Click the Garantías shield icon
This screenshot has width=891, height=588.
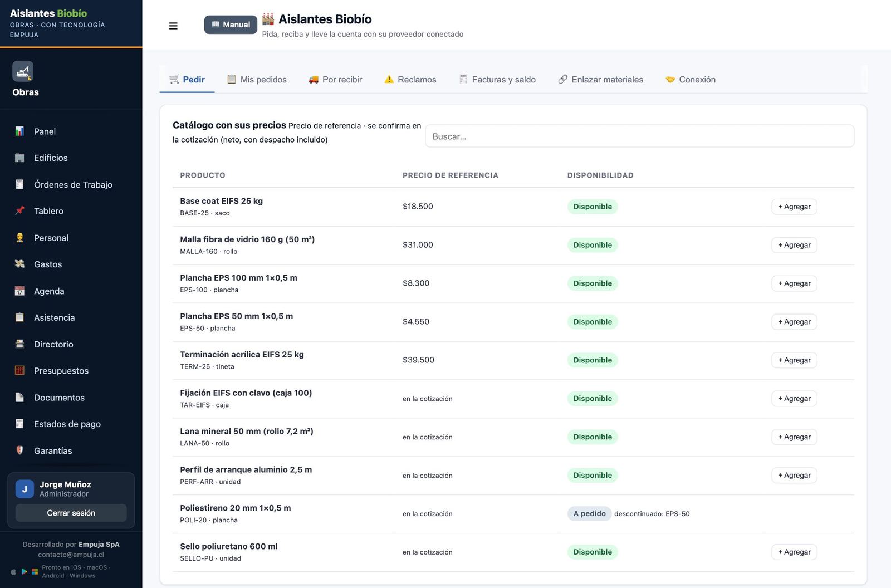tap(19, 450)
